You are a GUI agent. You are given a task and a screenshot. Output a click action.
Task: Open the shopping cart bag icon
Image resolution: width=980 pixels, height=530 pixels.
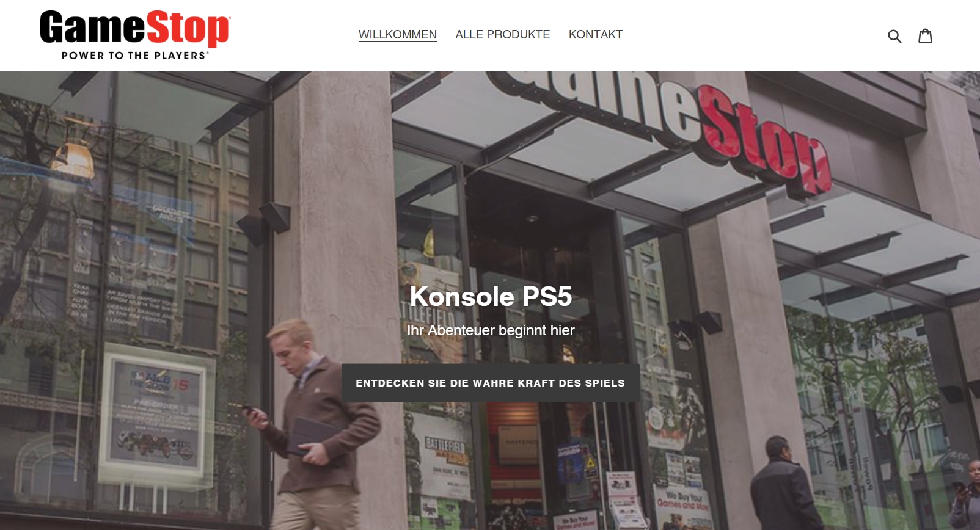926,35
